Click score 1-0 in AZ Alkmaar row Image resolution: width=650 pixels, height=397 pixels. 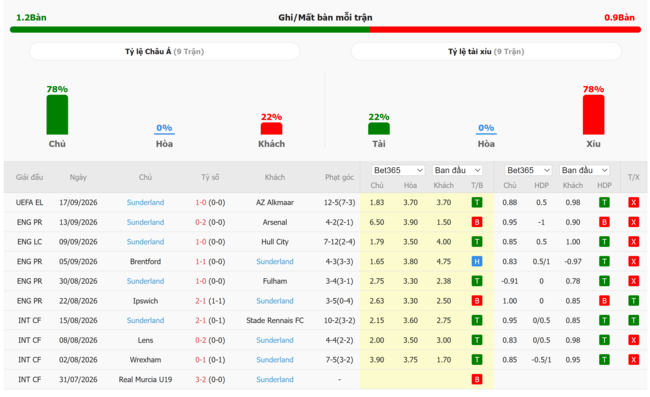point(201,203)
